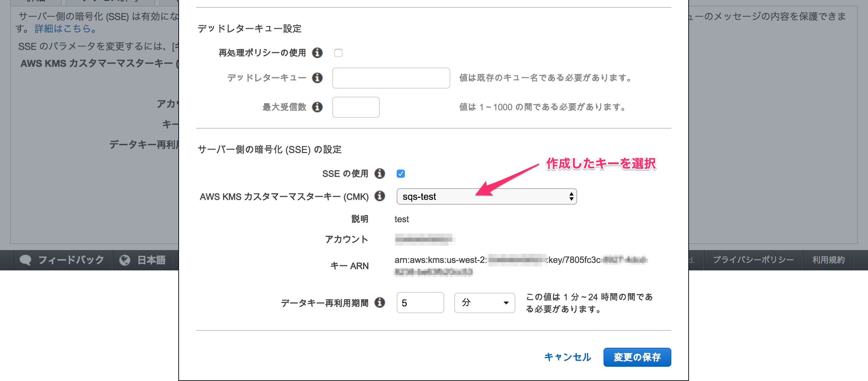The height and width of the screenshot is (381, 868).
Task: Open 利用規約 footer link
Action: pyautogui.click(x=828, y=260)
